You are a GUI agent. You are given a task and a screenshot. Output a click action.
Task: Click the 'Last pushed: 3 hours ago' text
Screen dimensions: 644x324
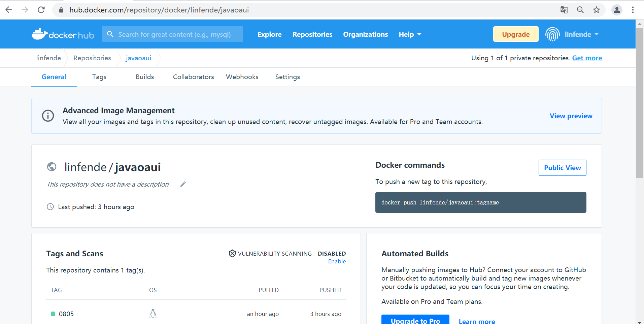pos(96,207)
